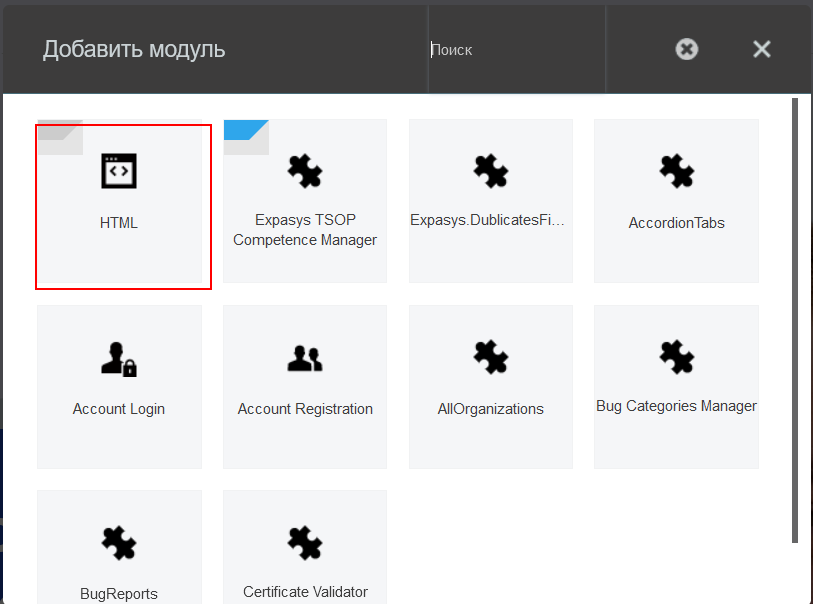Click the Bug Categories Manager puzzle icon

coord(676,357)
